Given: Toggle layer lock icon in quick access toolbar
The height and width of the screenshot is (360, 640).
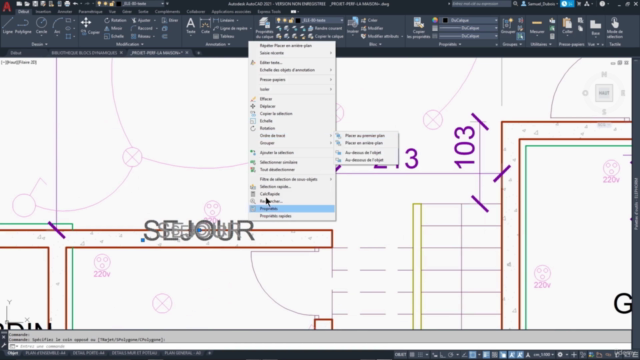Looking at the screenshot, I should (x=111, y=4).
